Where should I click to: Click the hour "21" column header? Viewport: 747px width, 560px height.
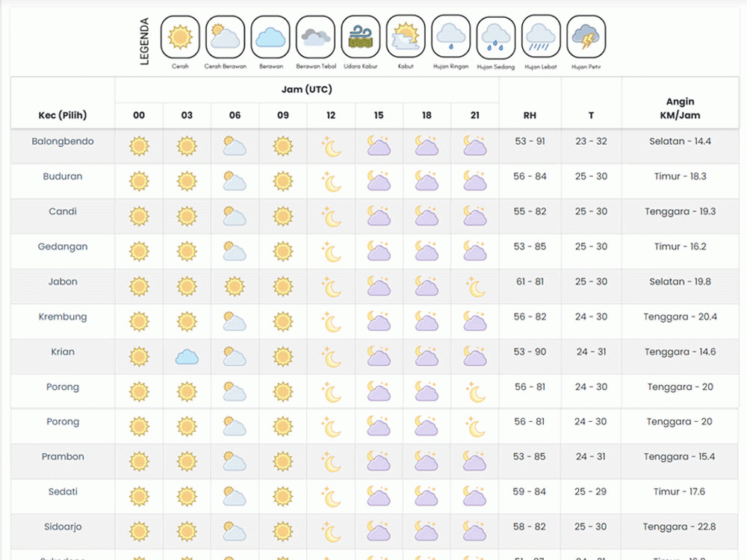474,116
